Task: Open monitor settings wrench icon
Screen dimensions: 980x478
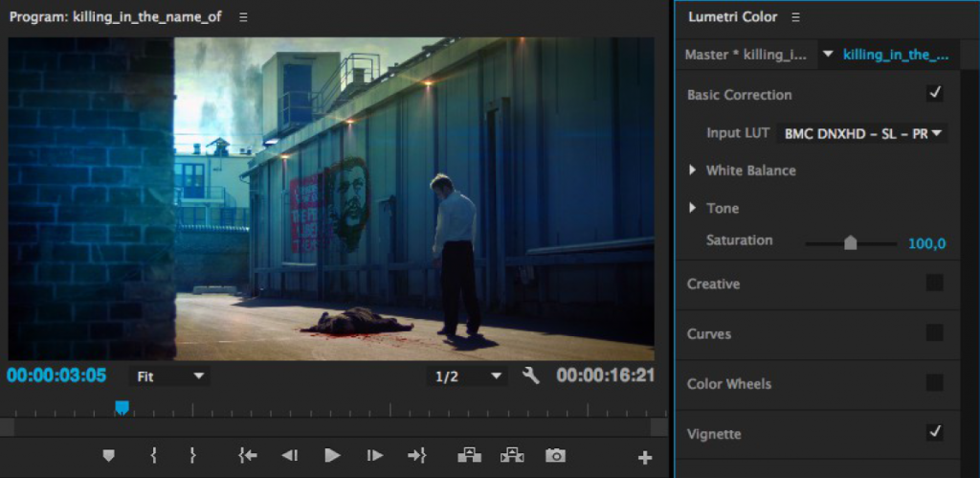Action: click(x=530, y=376)
